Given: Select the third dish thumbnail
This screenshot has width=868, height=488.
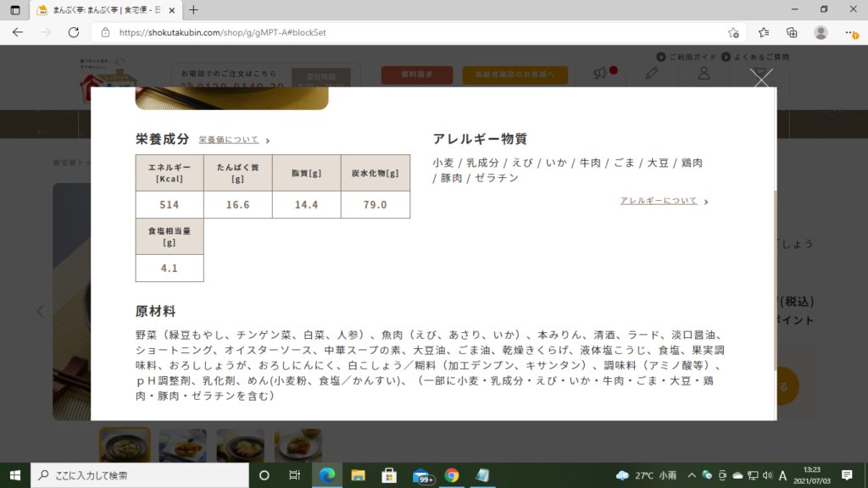Looking at the screenshot, I should (x=240, y=445).
